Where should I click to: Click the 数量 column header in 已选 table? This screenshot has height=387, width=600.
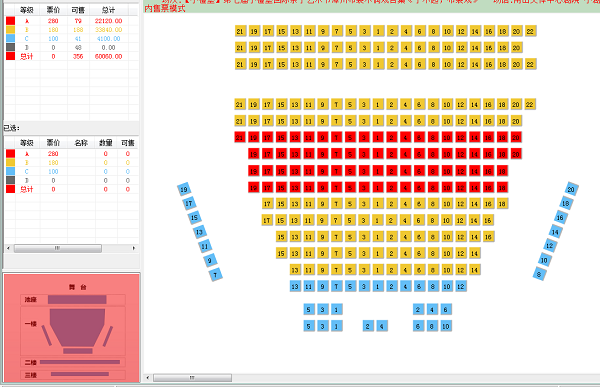(106, 143)
